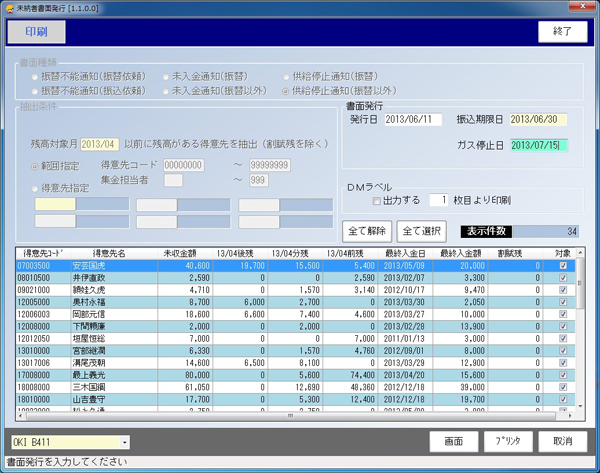Uncheck 対象 checkbox for row 07003500
This screenshot has height=473, width=600.
tap(563, 266)
